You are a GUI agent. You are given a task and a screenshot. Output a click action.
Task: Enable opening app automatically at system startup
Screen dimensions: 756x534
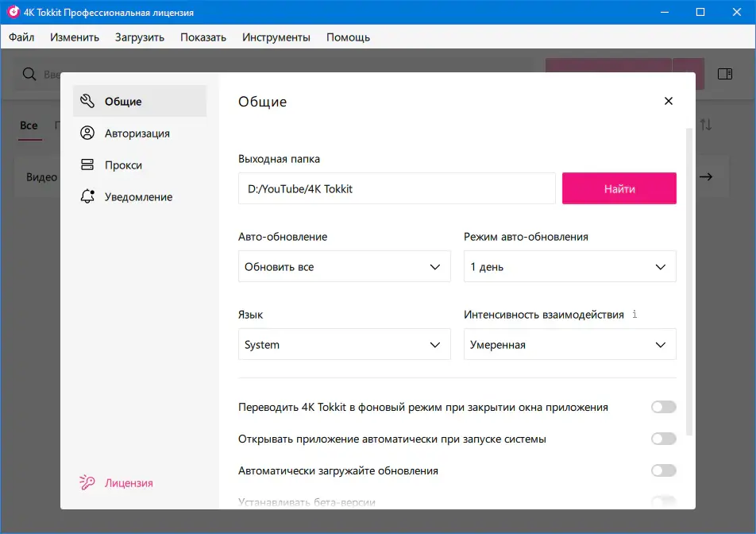[663, 438]
